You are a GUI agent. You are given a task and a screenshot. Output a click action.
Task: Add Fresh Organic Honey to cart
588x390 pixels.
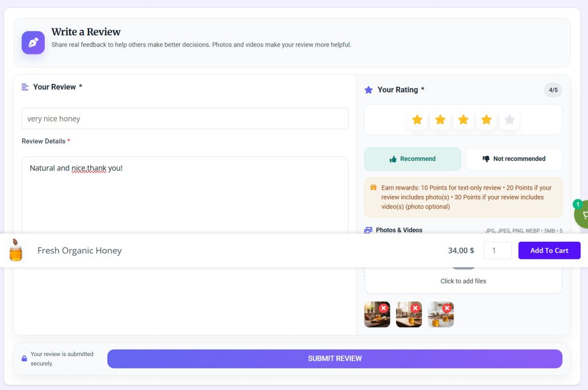(x=549, y=250)
